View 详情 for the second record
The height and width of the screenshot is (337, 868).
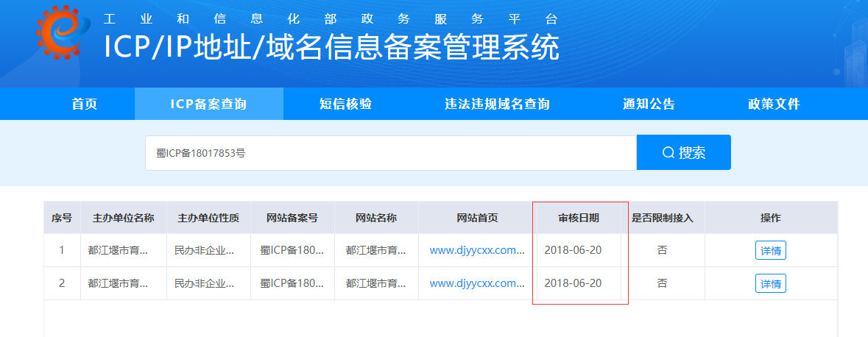pyautogui.click(x=770, y=284)
